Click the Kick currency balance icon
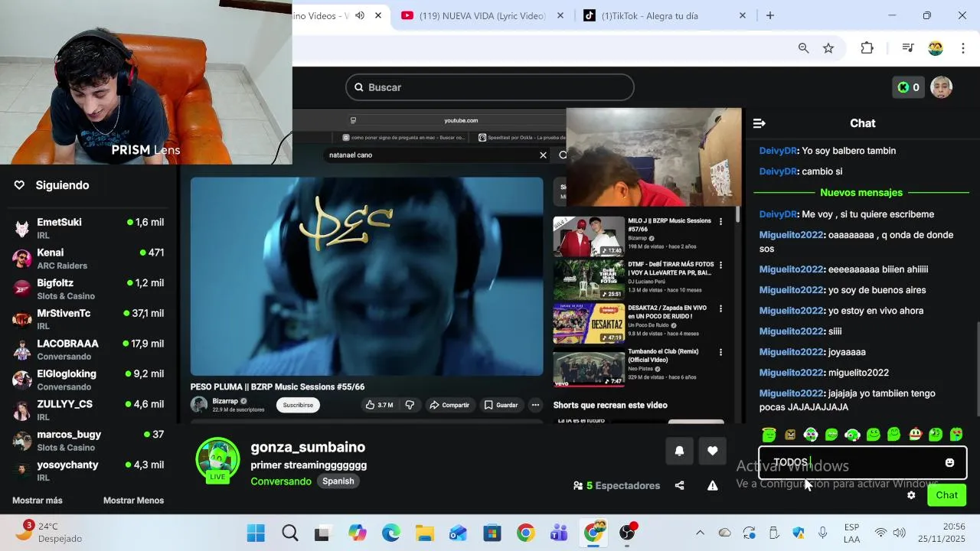 (x=909, y=87)
